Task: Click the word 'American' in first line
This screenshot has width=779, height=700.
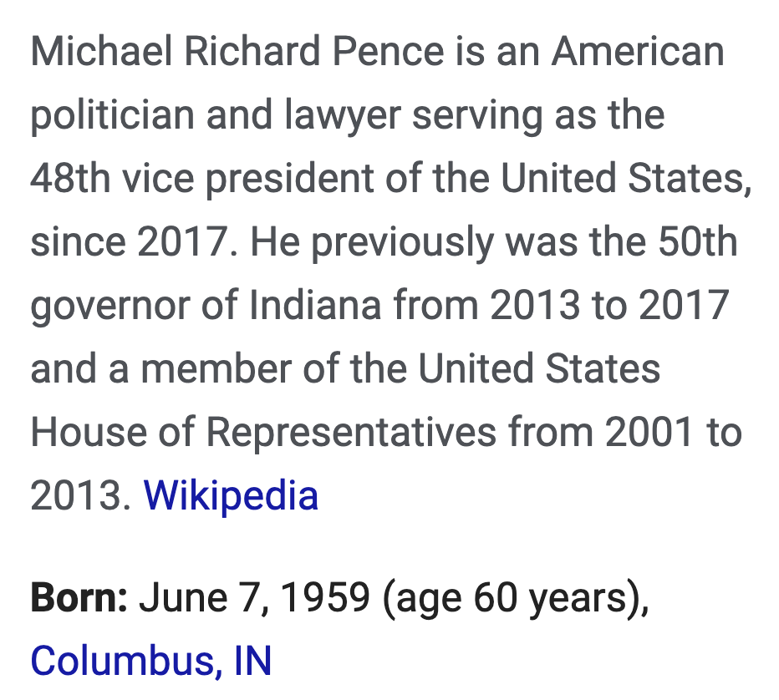Action: 638,51
